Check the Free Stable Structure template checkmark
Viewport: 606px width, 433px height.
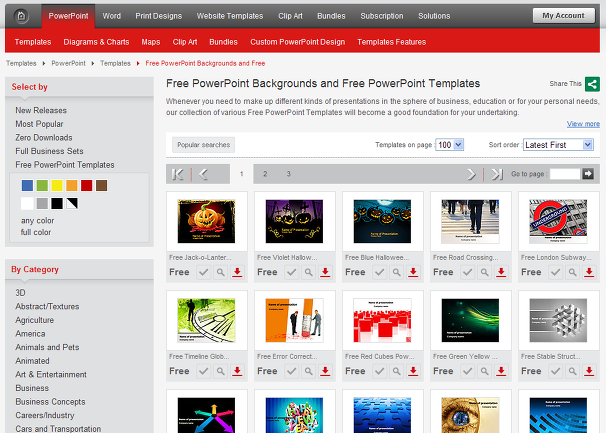555,371
